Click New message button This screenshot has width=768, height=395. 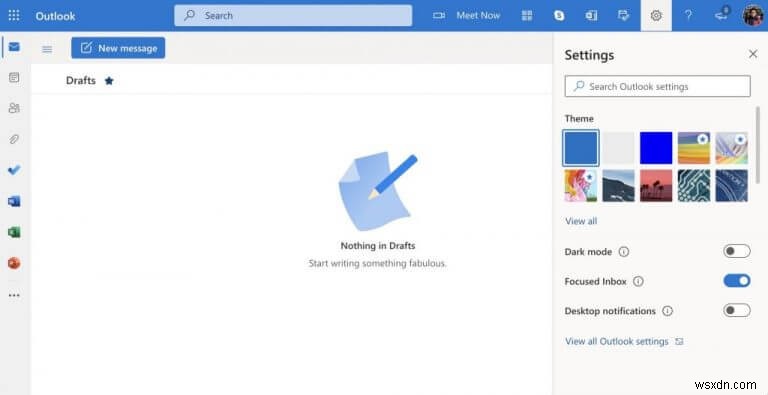pos(118,48)
